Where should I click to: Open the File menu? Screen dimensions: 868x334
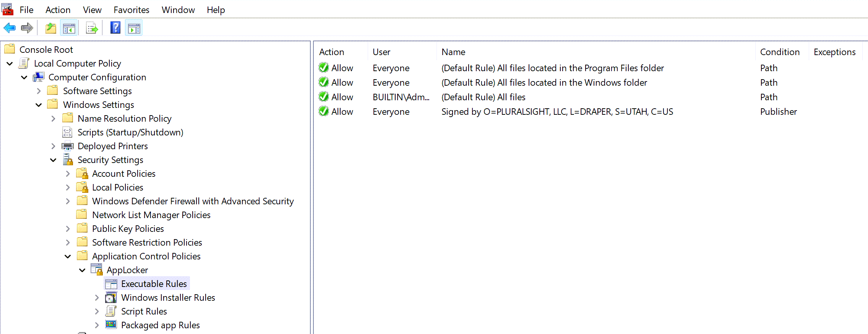click(x=26, y=10)
